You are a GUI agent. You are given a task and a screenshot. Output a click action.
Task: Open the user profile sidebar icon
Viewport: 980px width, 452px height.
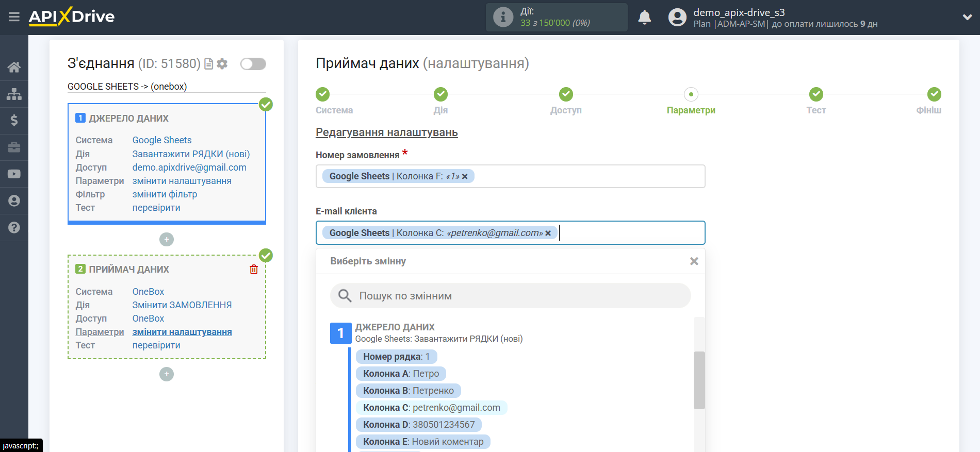14,201
